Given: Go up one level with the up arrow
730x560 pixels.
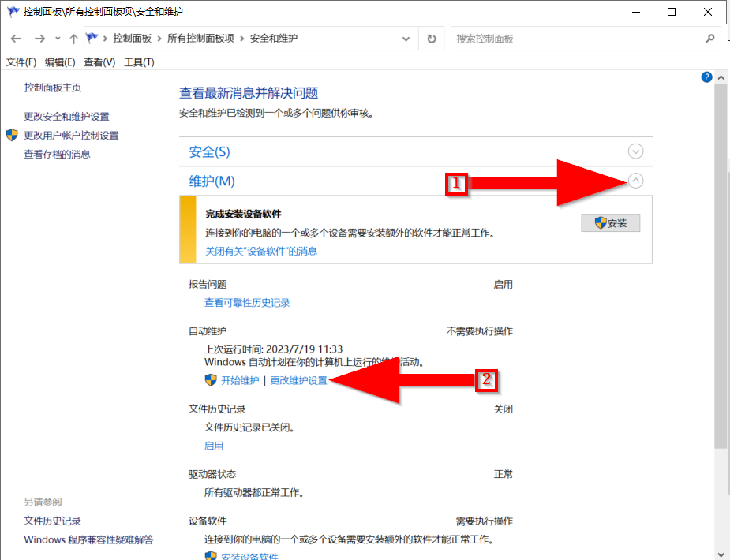Looking at the screenshot, I should tap(73, 39).
